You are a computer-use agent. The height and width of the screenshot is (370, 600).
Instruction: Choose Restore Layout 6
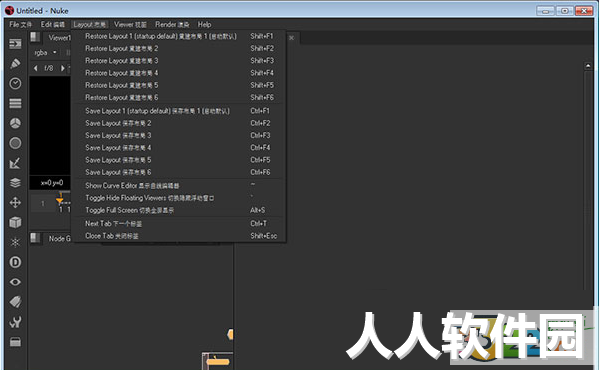pyautogui.click(x=179, y=98)
